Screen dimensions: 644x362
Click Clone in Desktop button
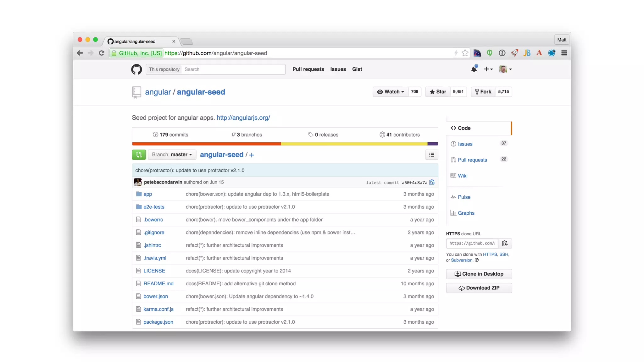tap(479, 274)
